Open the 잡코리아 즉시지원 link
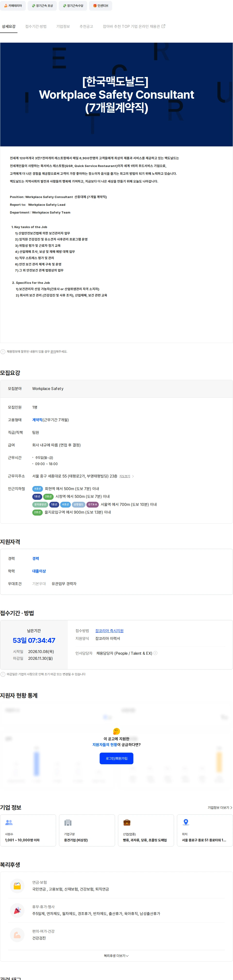 click(x=109, y=631)
